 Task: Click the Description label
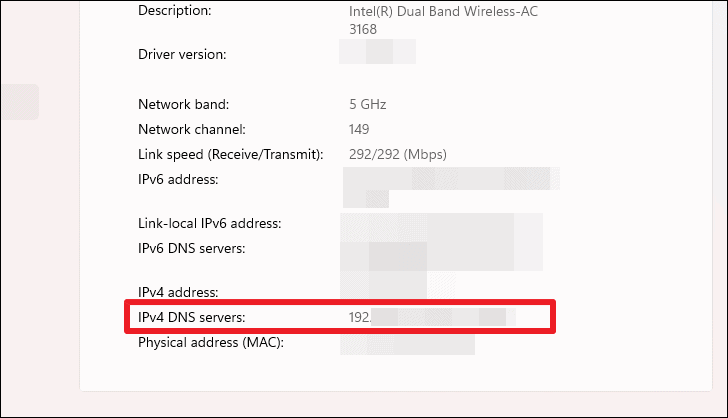[175, 11]
